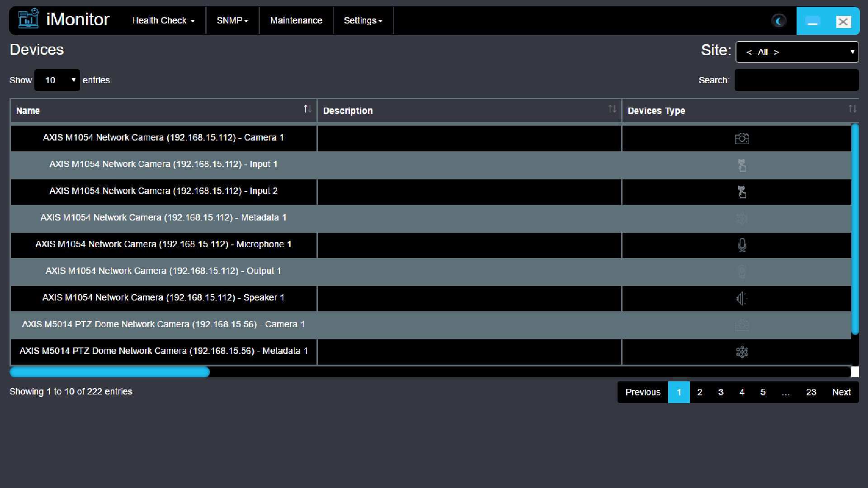Click speaker icon in Speaker 1 row
The height and width of the screenshot is (488, 868).
742,298
